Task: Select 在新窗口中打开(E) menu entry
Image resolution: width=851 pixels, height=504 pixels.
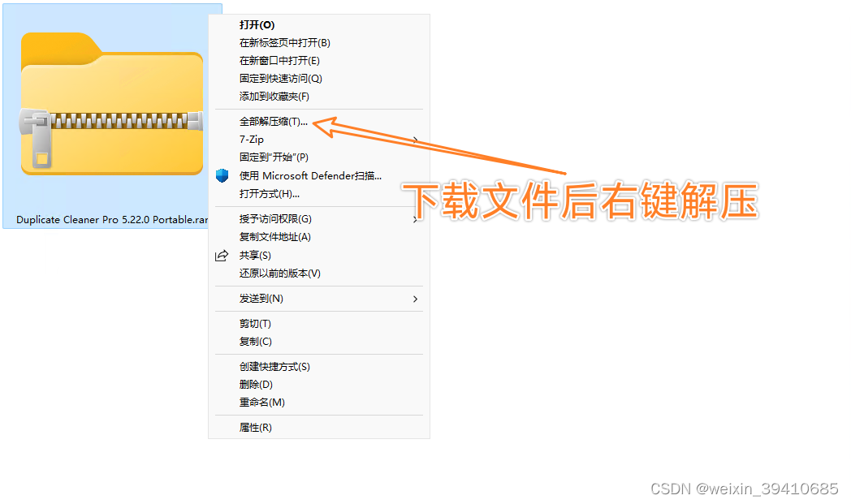Action: click(279, 61)
